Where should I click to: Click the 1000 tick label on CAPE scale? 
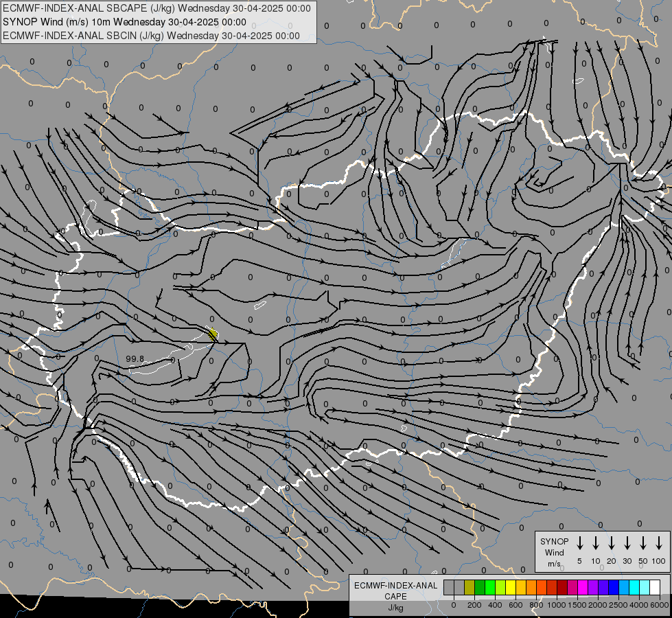pyautogui.click(x=557, y=605)
